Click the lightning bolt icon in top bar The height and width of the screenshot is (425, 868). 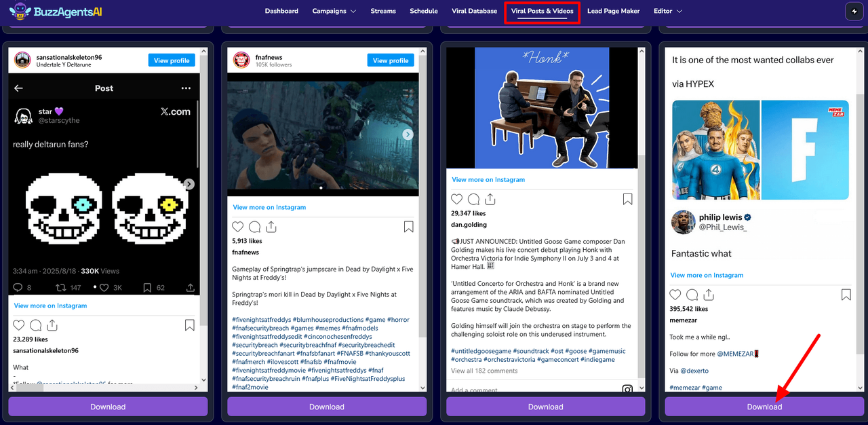point(854,12)
